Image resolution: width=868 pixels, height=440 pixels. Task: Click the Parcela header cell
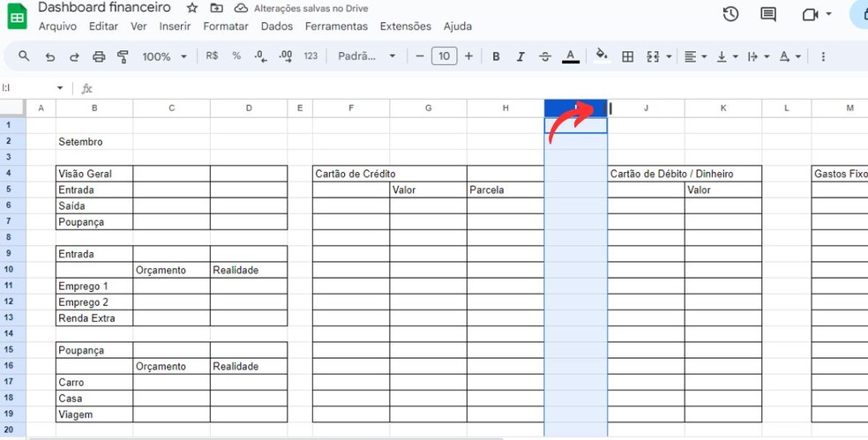505,190
